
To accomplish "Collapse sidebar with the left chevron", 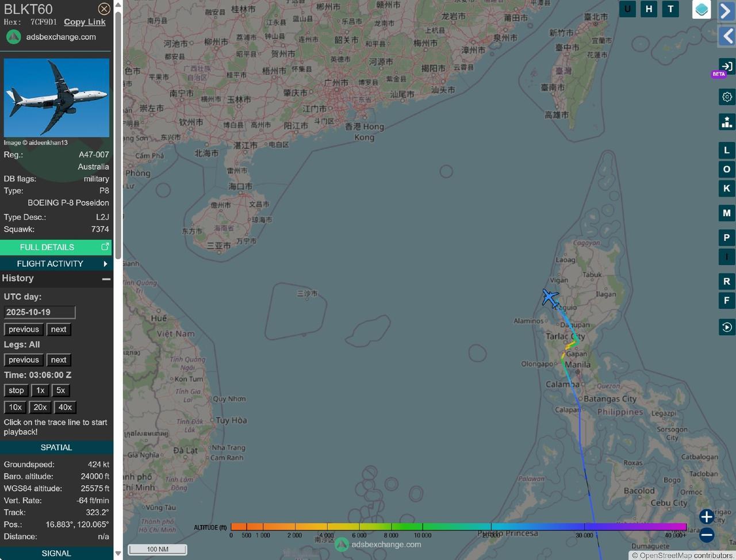I will click(x=727, y=36).
